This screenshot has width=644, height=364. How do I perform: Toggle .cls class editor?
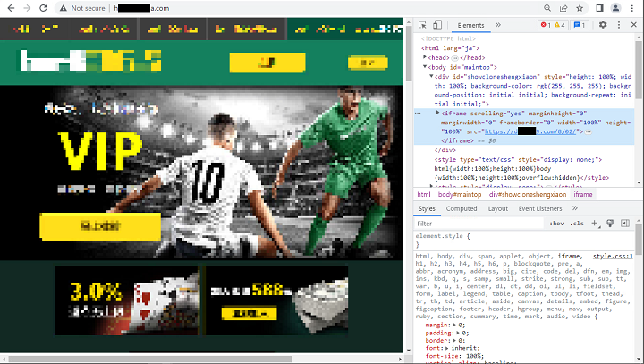click(x=577, y=224)
